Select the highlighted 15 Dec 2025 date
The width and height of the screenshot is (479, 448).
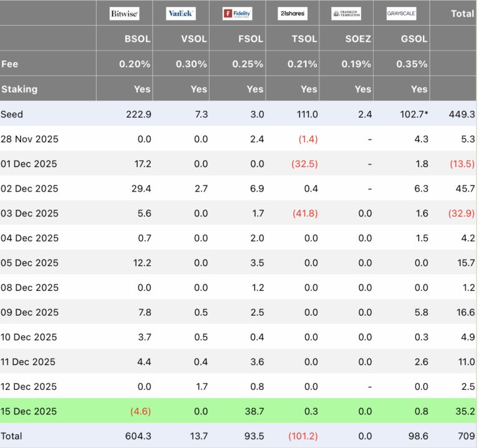29,411
